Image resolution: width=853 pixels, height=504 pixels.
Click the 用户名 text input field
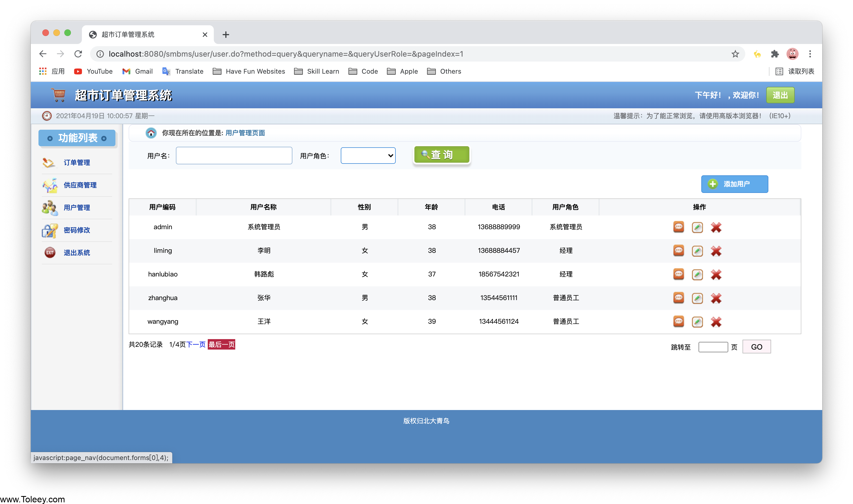[x=234, y=156]
